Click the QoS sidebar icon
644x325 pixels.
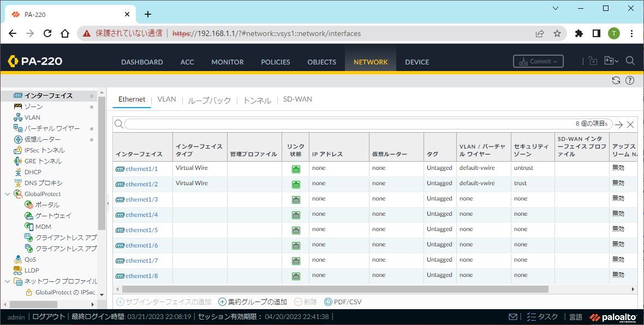[17, 259]
